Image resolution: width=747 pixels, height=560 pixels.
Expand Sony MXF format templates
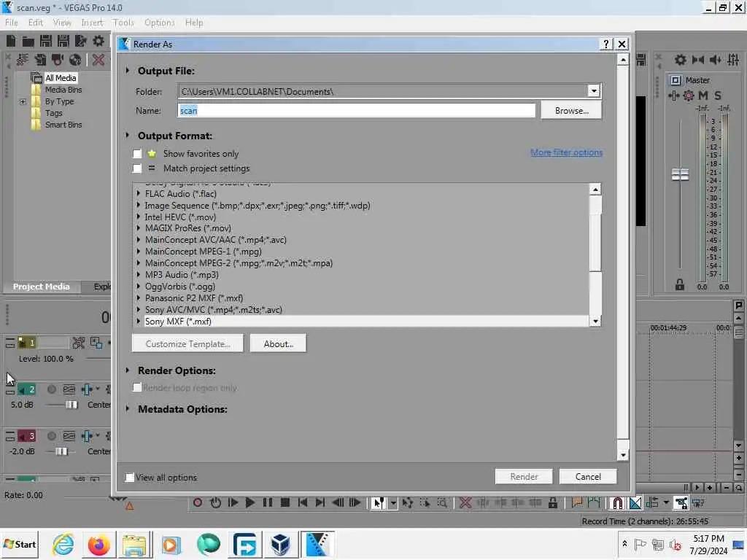(139, 322)
